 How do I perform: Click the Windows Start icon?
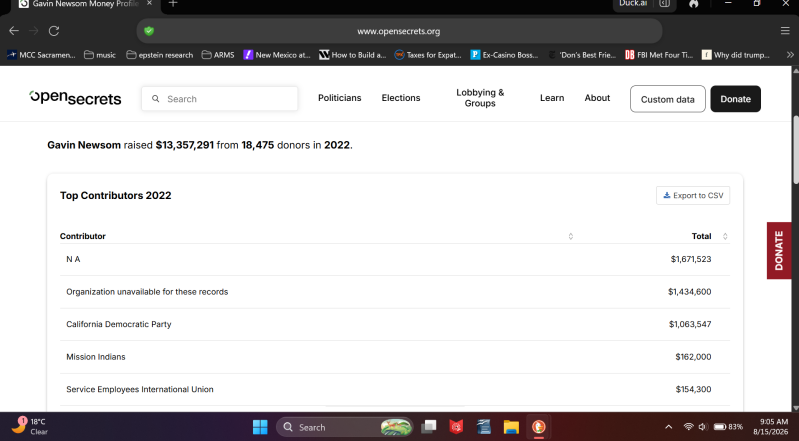point(260,427)
